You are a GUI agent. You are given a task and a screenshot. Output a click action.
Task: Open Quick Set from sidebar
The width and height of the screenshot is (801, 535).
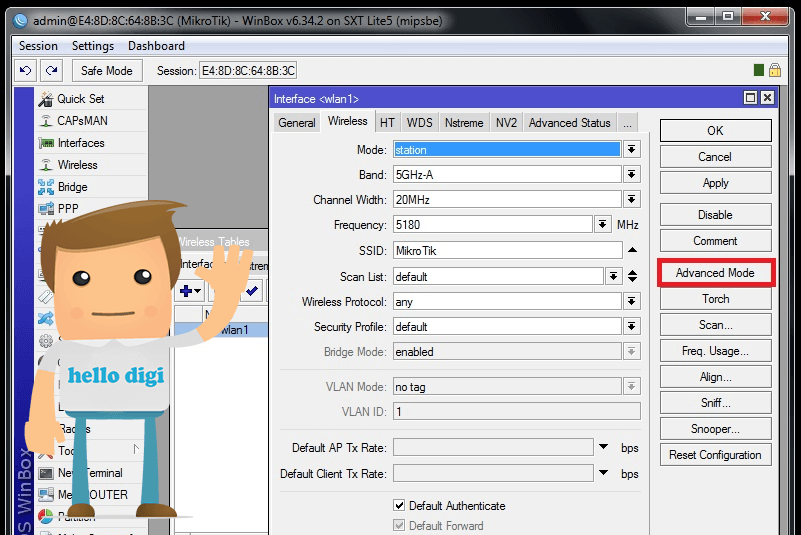click(x=80, y=99)
